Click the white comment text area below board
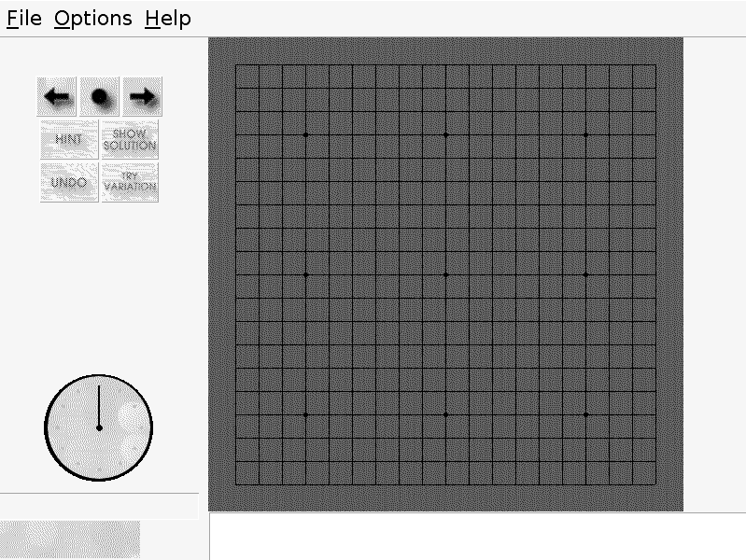The width and height of the screenshot is (746, 560). click(x=478, y=537)
